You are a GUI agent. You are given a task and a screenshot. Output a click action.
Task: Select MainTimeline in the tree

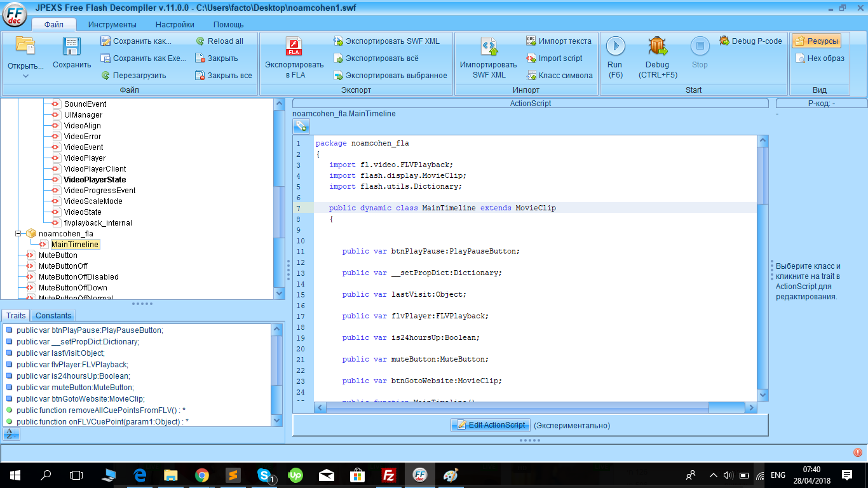(75, 245)
